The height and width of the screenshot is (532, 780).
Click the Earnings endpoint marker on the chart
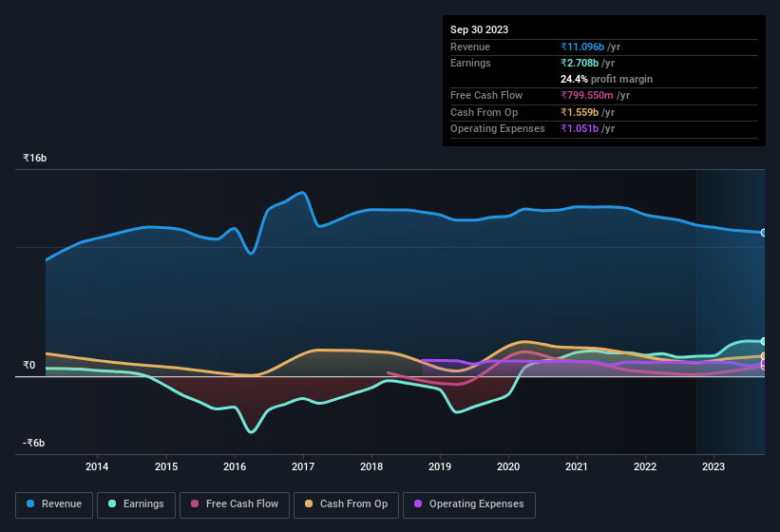[764, 341]
